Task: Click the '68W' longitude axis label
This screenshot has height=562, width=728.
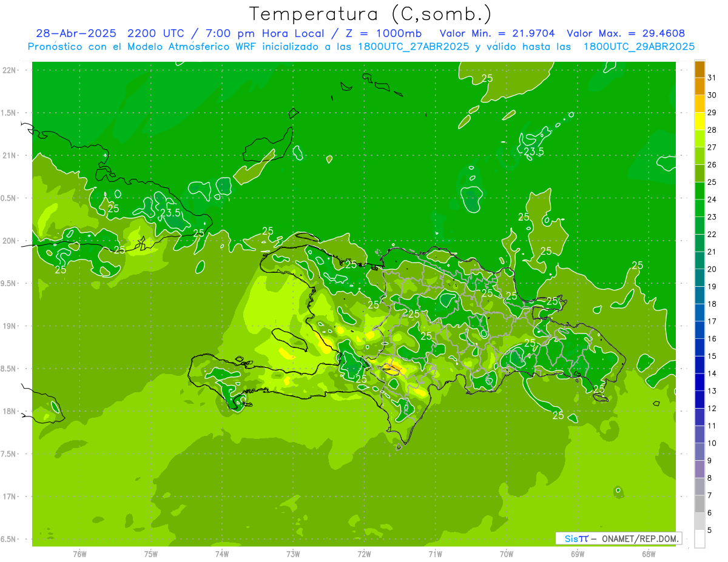Action: point(649,554)
